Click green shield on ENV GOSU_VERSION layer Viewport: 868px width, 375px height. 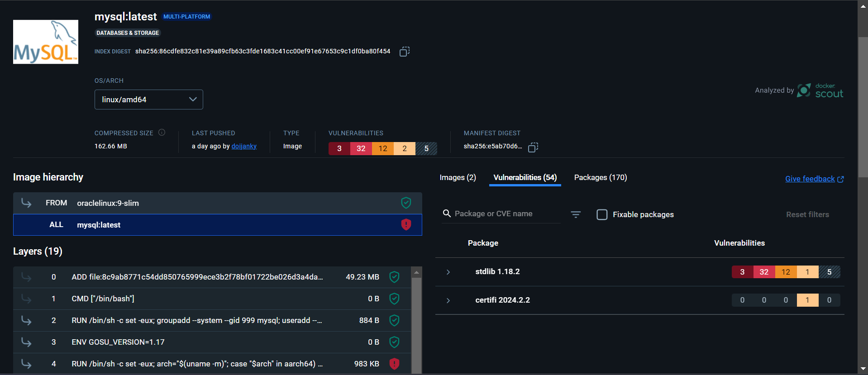pyautogui.click(x=394, y=342)
